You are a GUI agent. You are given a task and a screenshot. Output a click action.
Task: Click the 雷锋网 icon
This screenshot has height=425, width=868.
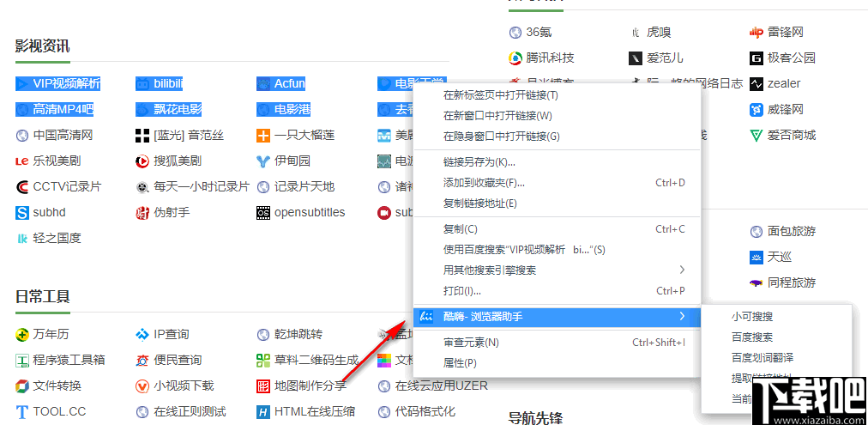click(x=756, y=32)
